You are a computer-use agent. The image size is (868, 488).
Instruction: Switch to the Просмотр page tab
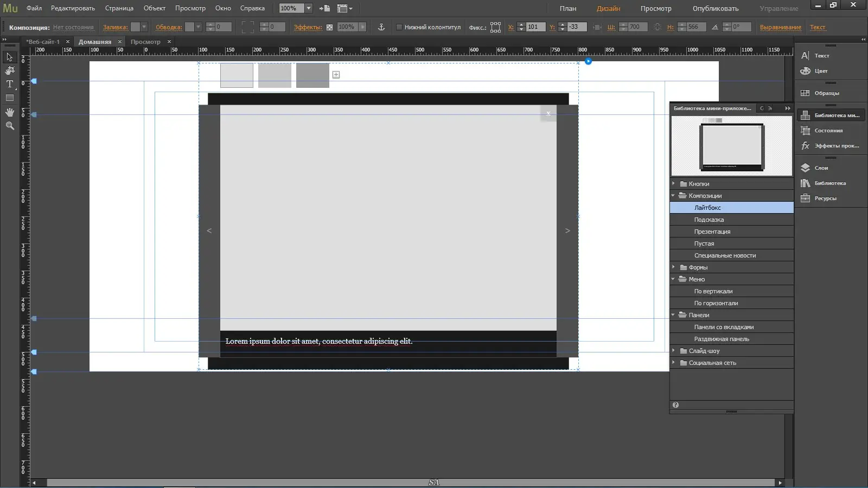146,41
